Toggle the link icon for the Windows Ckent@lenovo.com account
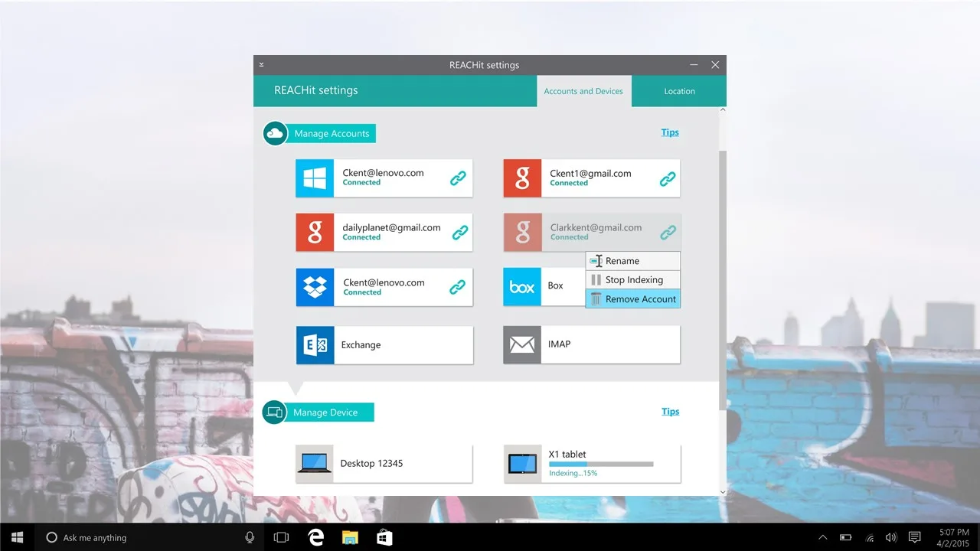Viewport: 980px width, 551px height. click(x=458, y=178)
